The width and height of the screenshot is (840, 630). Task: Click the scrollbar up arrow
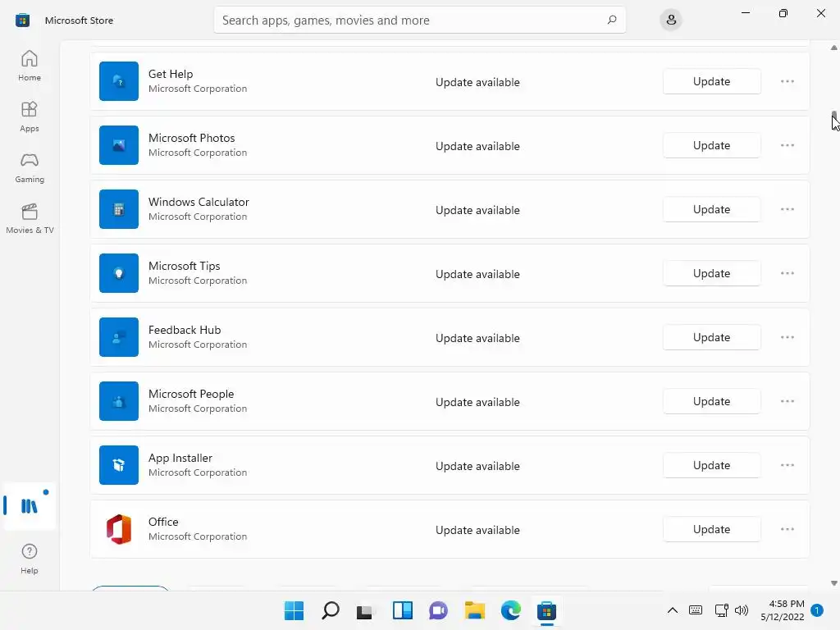pos(833,48)
